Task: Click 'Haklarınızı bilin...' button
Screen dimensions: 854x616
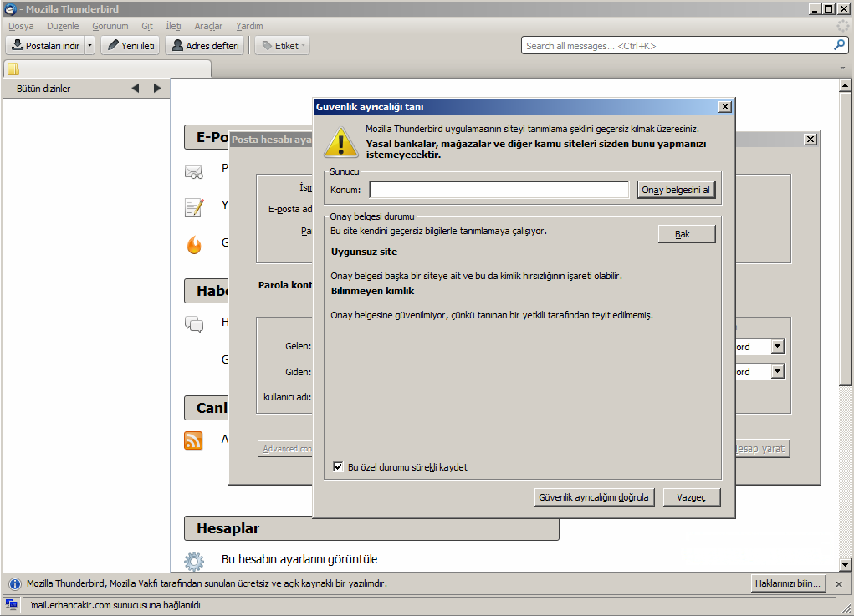Action: [x=788, y=583]
